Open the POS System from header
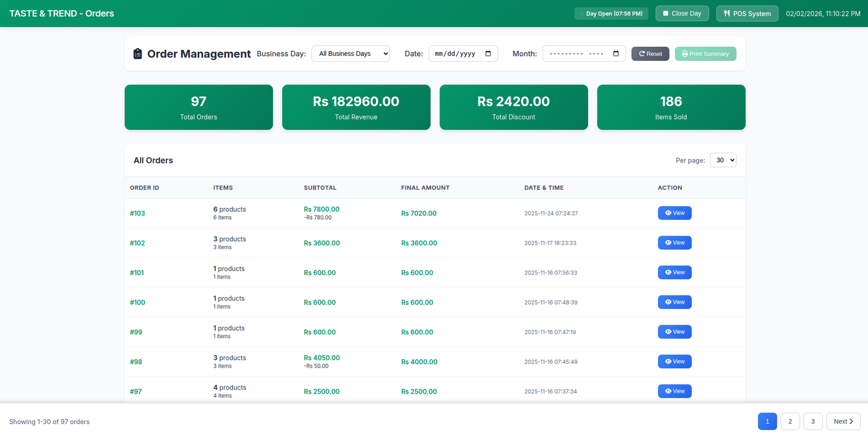The width and height of the screenshot is (868, 437). coord(746,14)
